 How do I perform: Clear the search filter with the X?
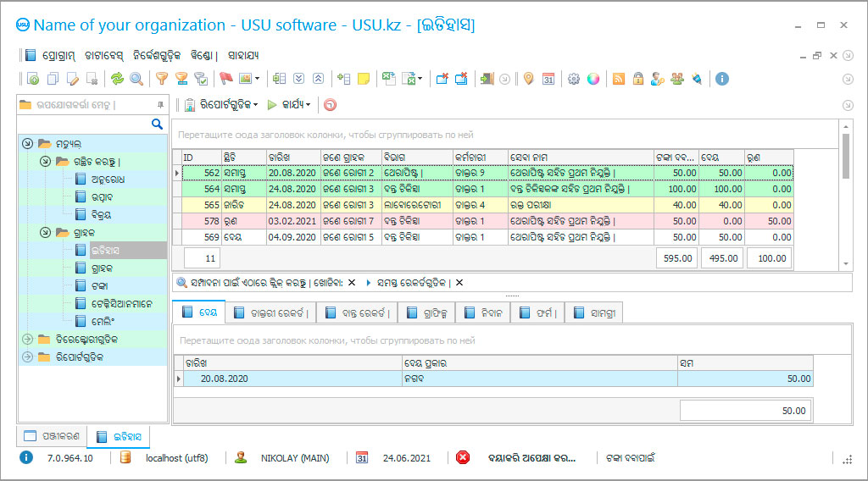click(351, 282)
